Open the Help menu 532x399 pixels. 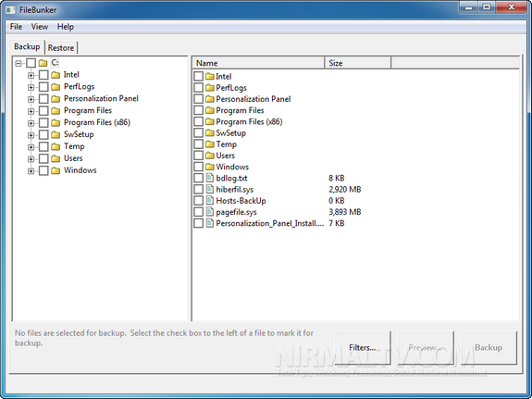click(x=65, y=27)
